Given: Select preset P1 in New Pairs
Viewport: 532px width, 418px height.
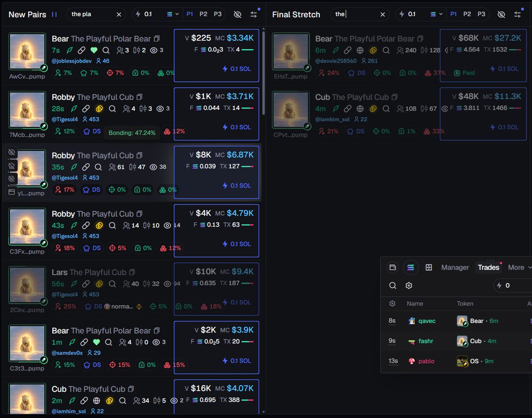Looking at the screenshot, I should coord(190,14).
